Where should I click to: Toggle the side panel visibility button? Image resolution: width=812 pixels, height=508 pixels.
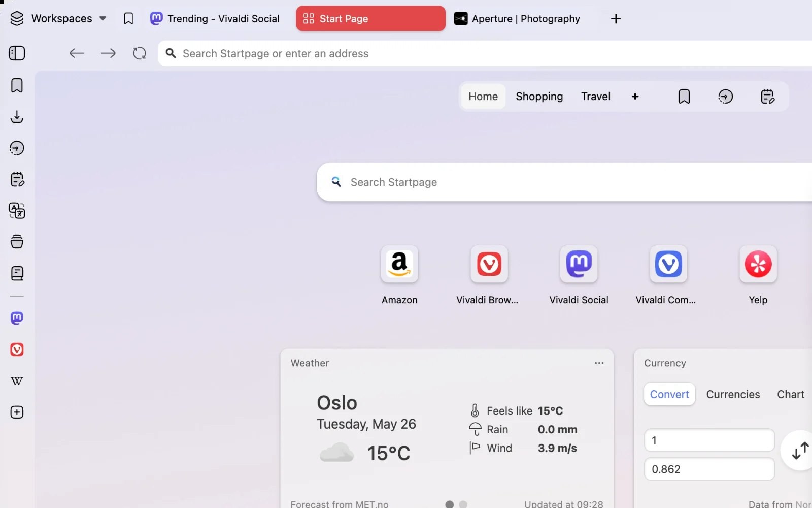click(17, 53)
